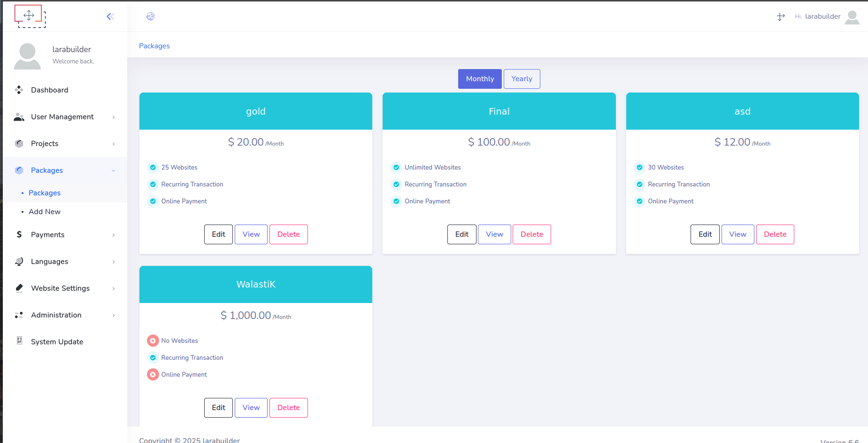Click the Website Settings pencil icon
This screenshot has width=868, height=443.
coord(19,288)
